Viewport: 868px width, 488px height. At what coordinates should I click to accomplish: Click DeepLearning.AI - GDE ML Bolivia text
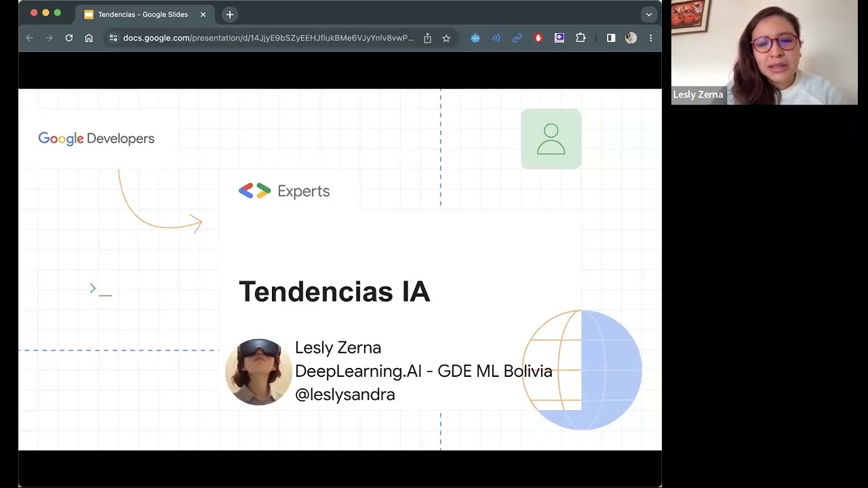[424, 371]
